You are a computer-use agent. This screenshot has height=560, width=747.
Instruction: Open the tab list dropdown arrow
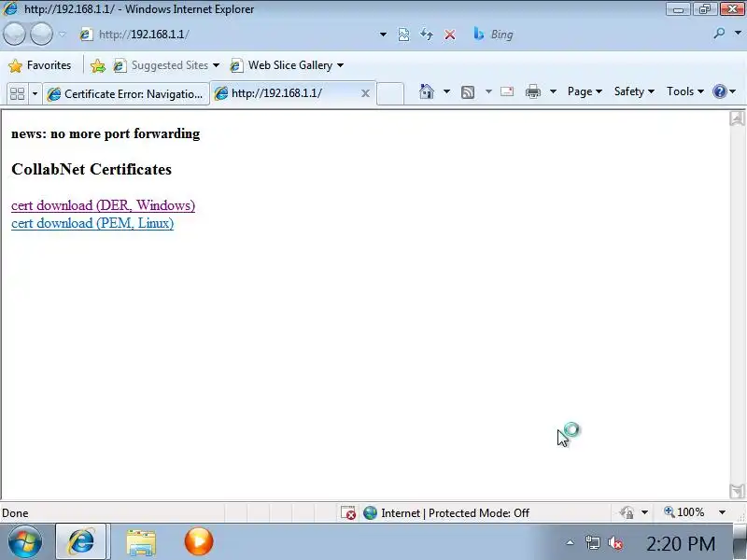pyautogui.click(x=35, y=93)
